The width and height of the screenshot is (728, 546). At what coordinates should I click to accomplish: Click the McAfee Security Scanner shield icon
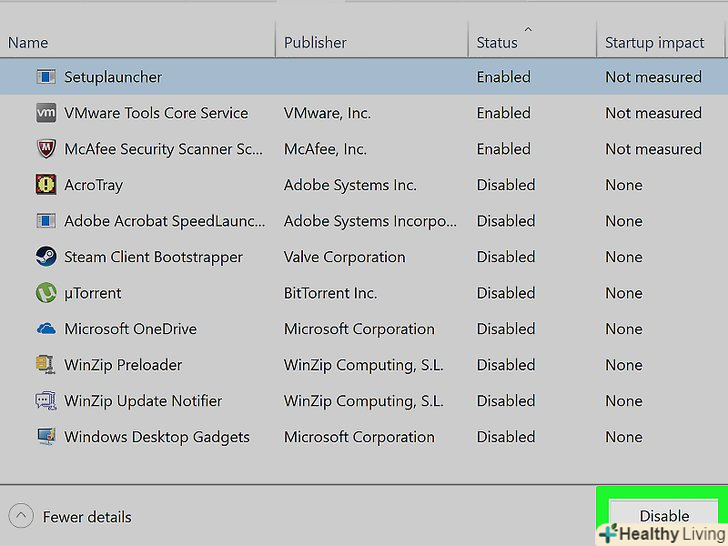46,149
